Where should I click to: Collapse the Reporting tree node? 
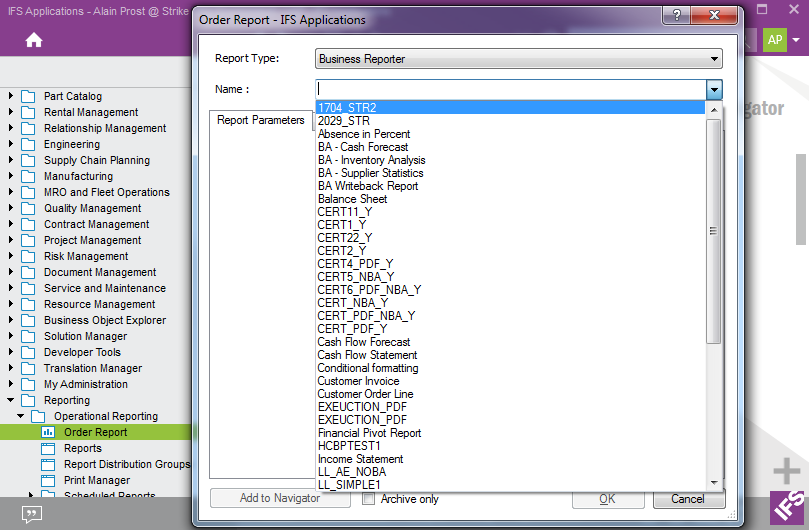click(x=11, y=400)
